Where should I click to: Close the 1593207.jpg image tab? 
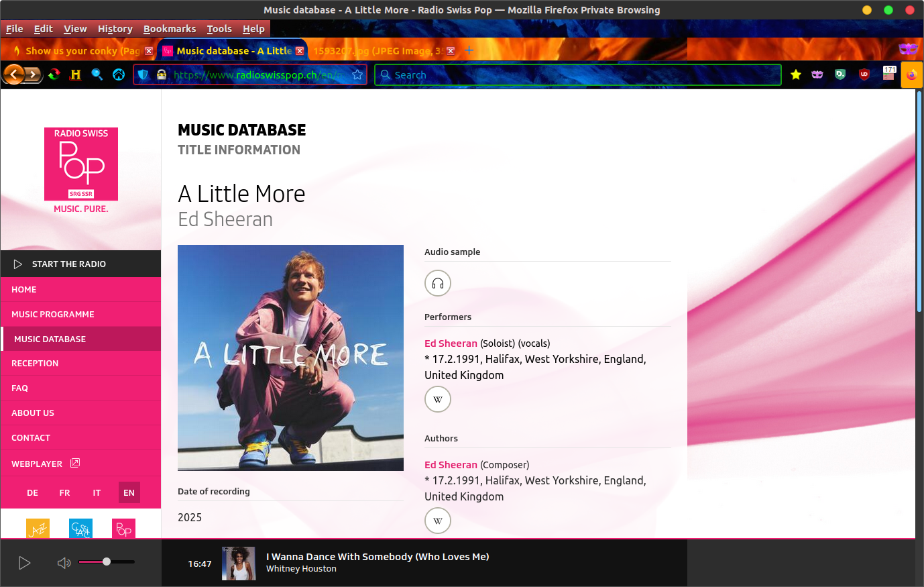tap(451, 51)
